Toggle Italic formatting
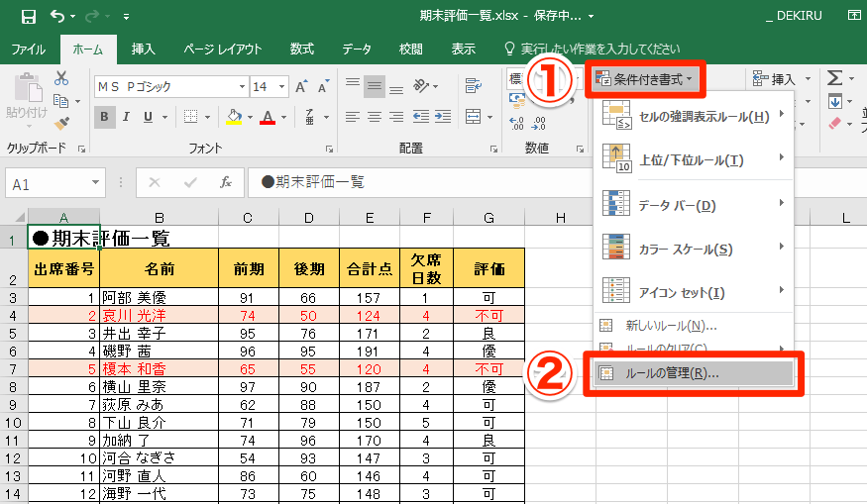This screenshot has width=867, height=504. coord(126,117)
